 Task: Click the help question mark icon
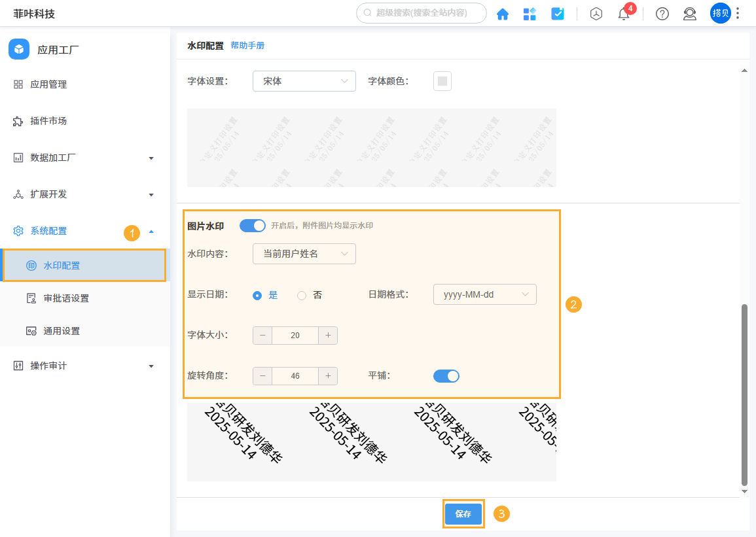662,13
